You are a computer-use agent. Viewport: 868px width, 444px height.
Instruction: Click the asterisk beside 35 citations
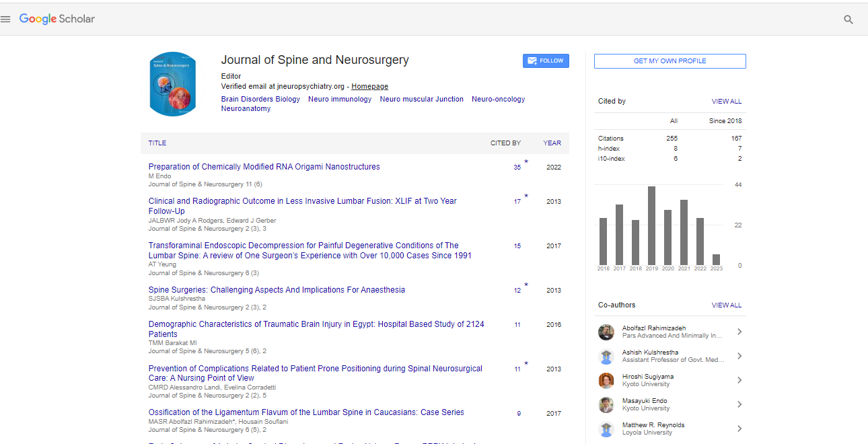coord(526,162)
